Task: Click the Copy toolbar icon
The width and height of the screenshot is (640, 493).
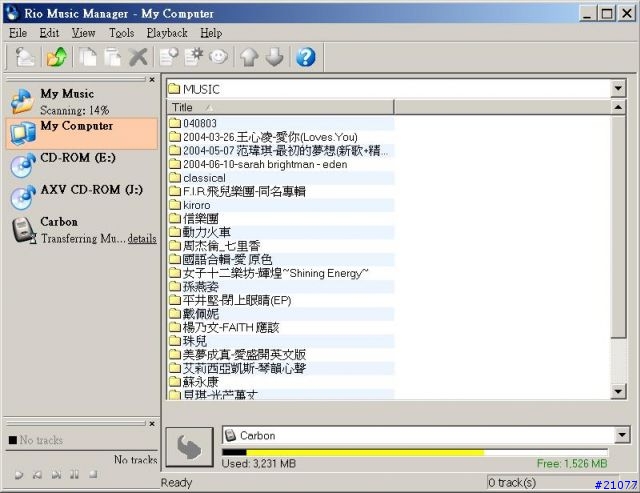Action: coord(88,57)
